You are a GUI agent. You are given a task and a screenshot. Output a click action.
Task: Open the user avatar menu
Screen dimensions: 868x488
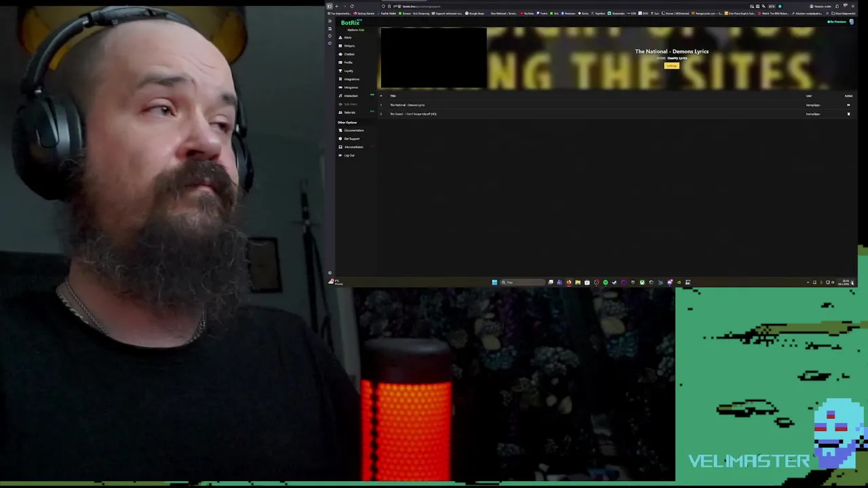point(852,22)
